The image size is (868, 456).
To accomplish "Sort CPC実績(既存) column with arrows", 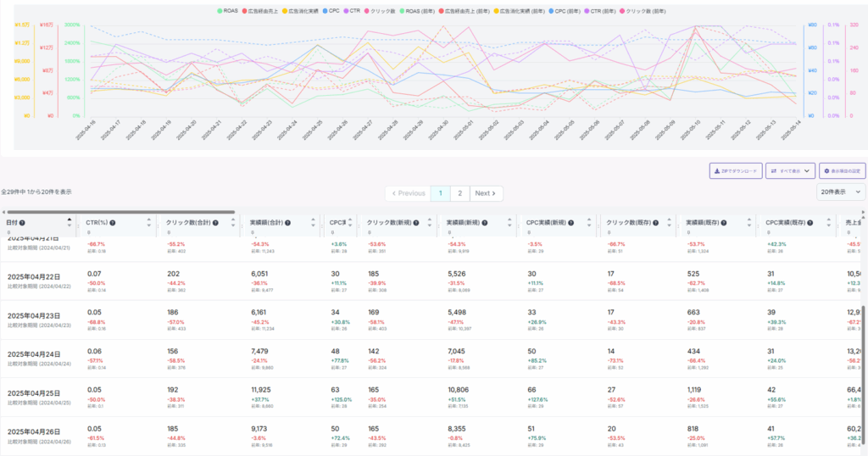I will click(829, 223).
